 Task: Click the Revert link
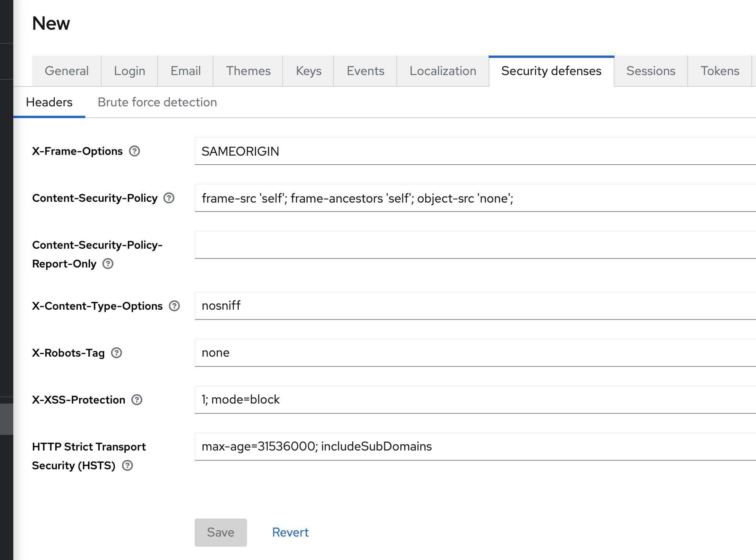coord(290,532)
